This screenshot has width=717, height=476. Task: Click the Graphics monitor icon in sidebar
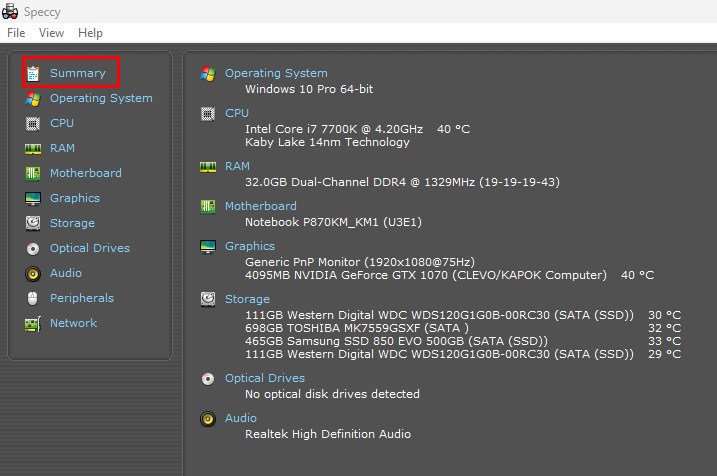(33, 198)
